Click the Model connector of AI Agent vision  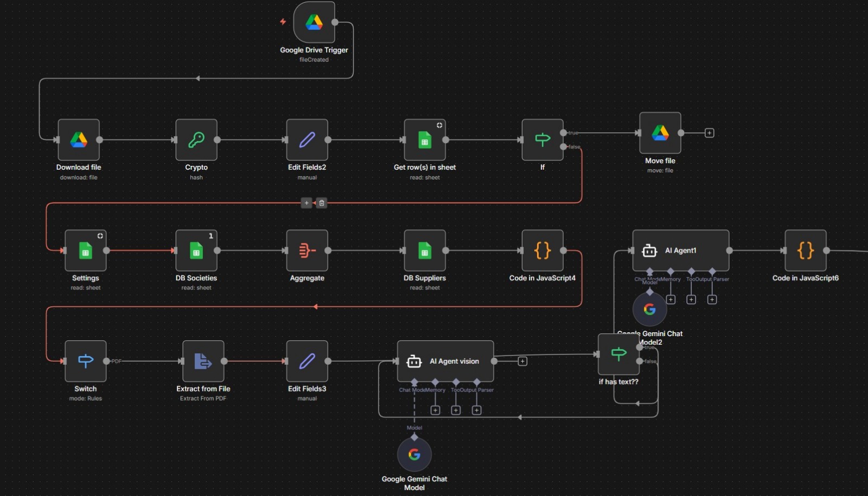[414, 382]
